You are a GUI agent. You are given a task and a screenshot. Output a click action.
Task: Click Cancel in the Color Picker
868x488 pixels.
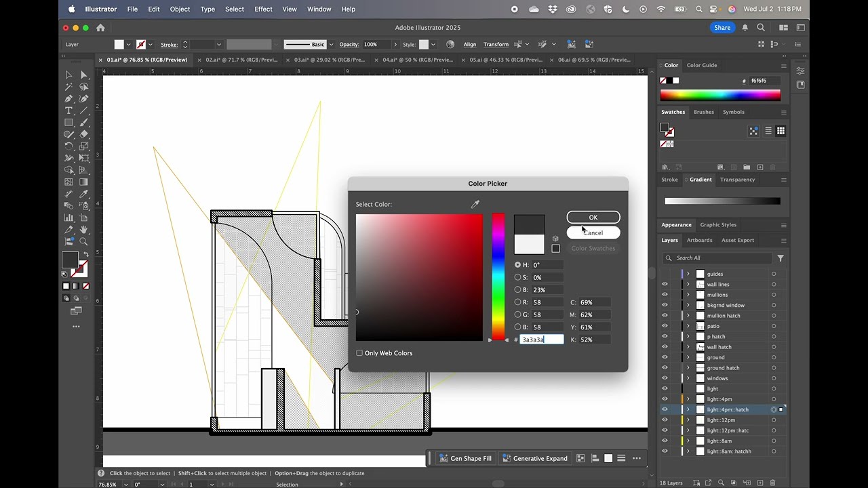[593, 232]
